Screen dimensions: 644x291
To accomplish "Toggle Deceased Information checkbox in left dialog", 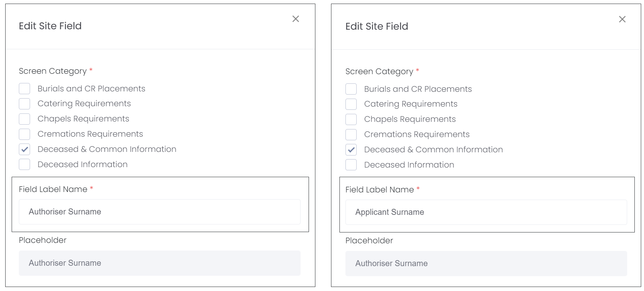I will [x=24, y=164].
